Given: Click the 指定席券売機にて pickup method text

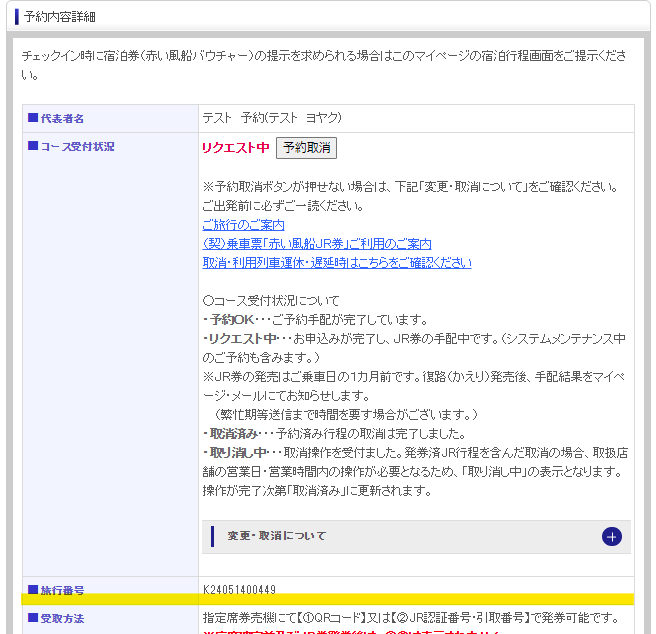Looking at the screenshot, I should 410,617.
